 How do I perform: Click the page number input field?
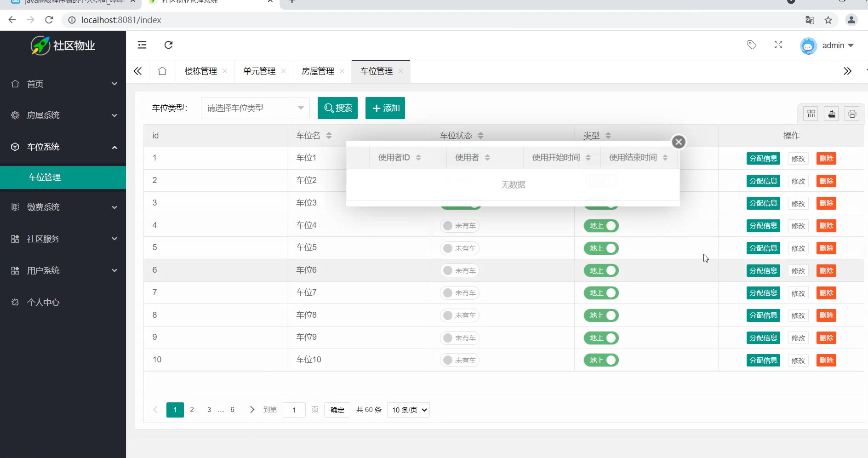[294, 410]
